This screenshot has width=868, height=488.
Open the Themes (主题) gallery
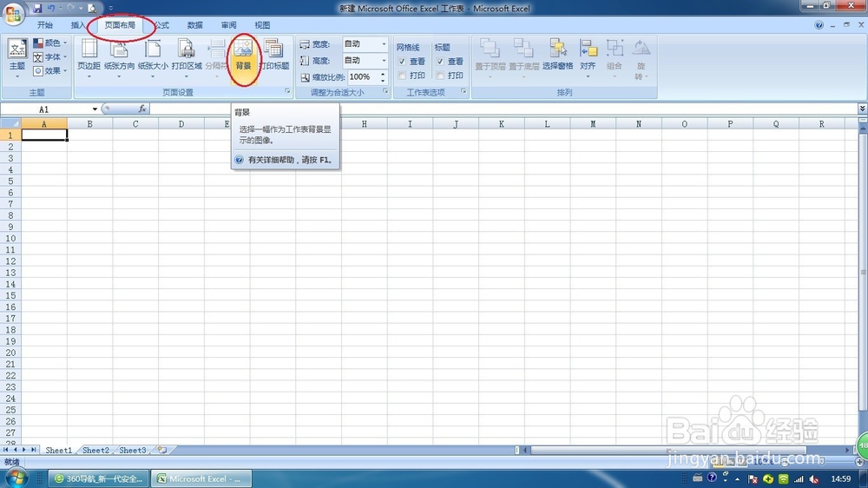pyautogui.click(x=17, y=58)
